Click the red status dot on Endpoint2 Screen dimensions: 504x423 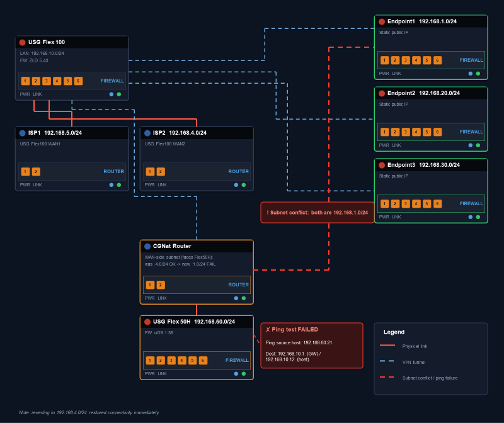coord(382,93)
